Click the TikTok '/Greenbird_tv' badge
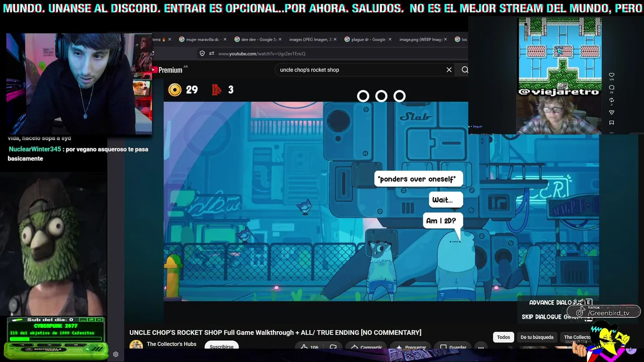This screenshot has height=362, width=644. tap(604, 312)
